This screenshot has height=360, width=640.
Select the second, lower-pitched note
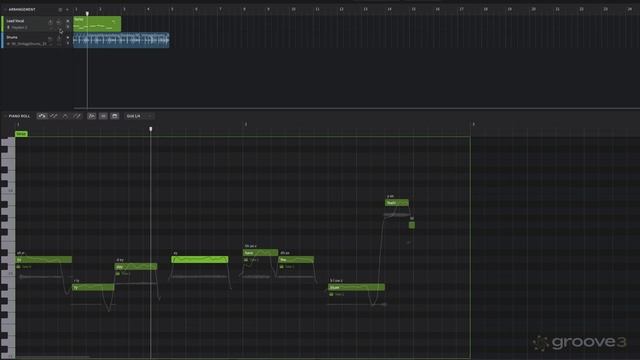click(x=93, y=287)
